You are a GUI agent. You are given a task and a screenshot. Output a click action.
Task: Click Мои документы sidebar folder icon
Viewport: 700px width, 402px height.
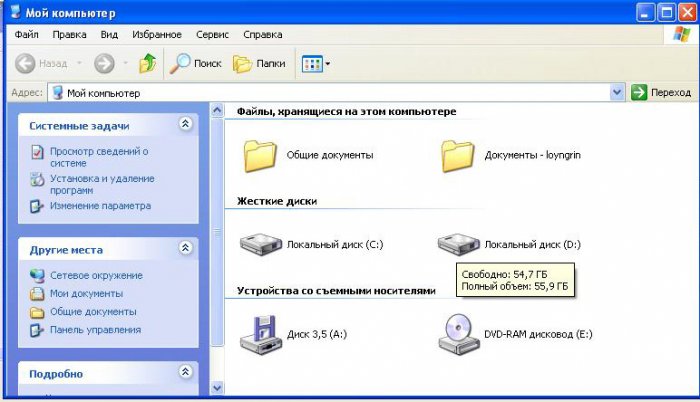pyautogui.click(x=37, y=293)
